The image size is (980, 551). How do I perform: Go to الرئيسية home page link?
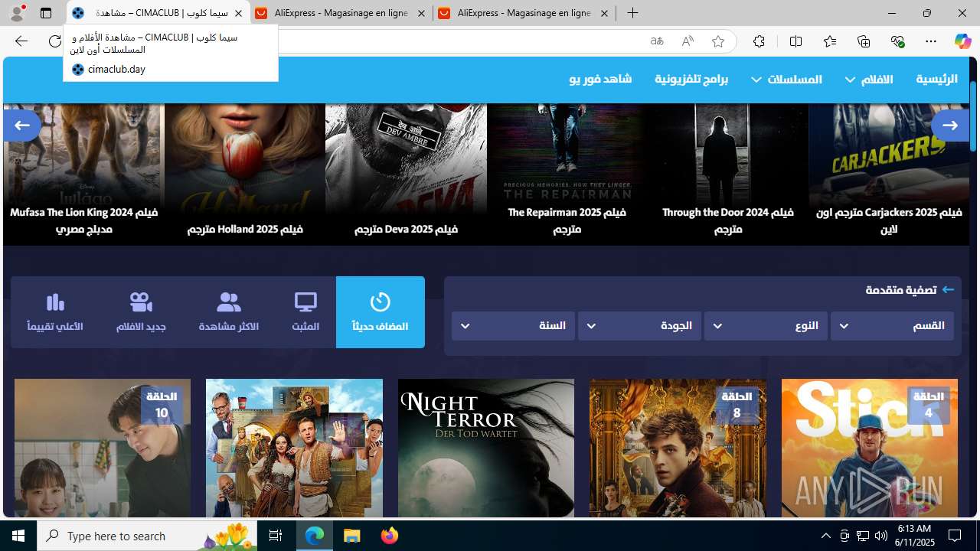[x=936, y=80]
